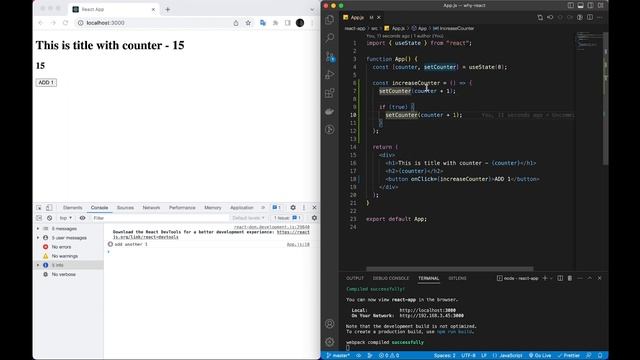The height and width of the screenshot is (360, 640).
Task: Switch to Elements tab in DevTools
Action: (73, 208)
